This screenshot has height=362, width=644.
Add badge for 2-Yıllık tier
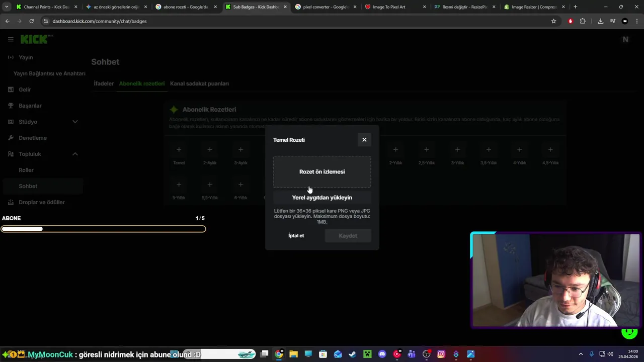coord(395,149)
